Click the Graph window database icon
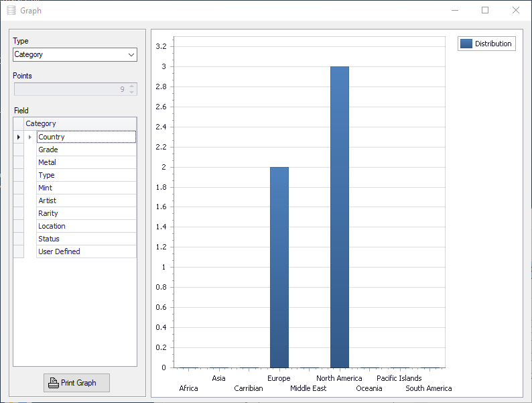 click(x=11, y=11)
